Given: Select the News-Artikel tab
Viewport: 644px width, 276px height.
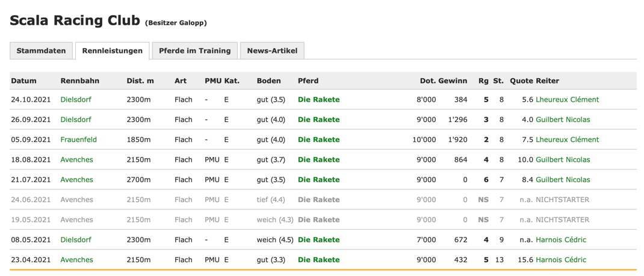Looking at the screenshot, I should tap(272, 51).
